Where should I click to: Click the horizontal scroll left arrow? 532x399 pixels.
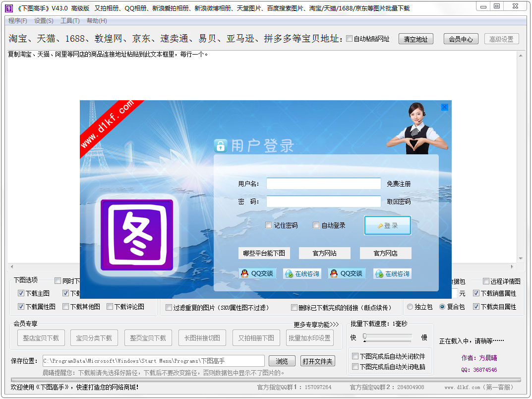(x=11, y=266)
